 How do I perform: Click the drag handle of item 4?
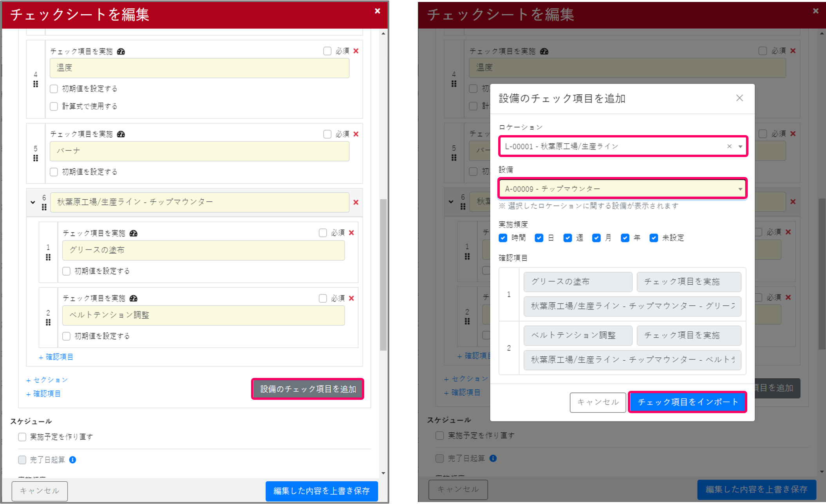35,84
